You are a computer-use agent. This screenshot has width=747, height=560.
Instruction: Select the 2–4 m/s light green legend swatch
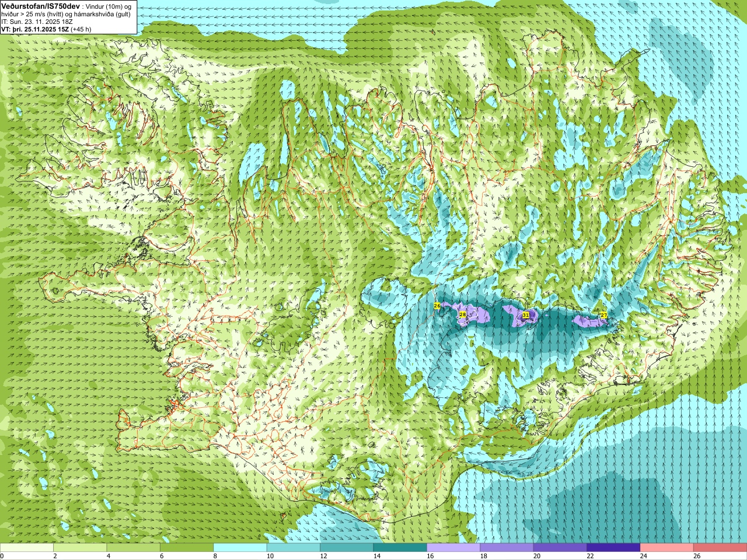tap(80, 548)
